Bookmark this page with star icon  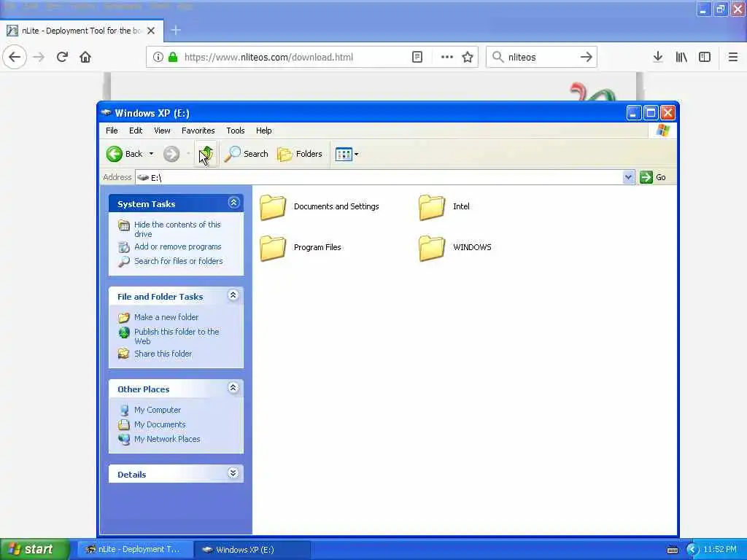point(468,57)
